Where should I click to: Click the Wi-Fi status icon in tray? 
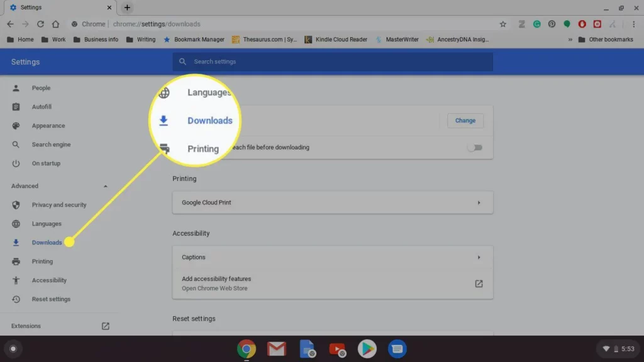606,349
